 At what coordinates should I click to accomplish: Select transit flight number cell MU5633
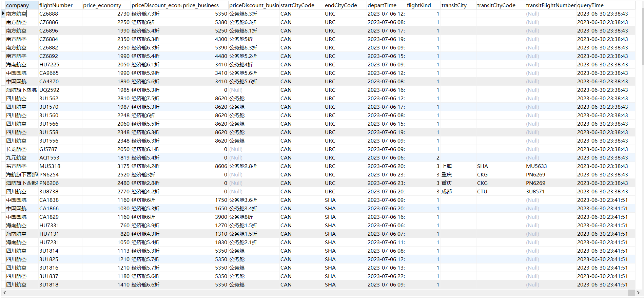coord(550,166)
